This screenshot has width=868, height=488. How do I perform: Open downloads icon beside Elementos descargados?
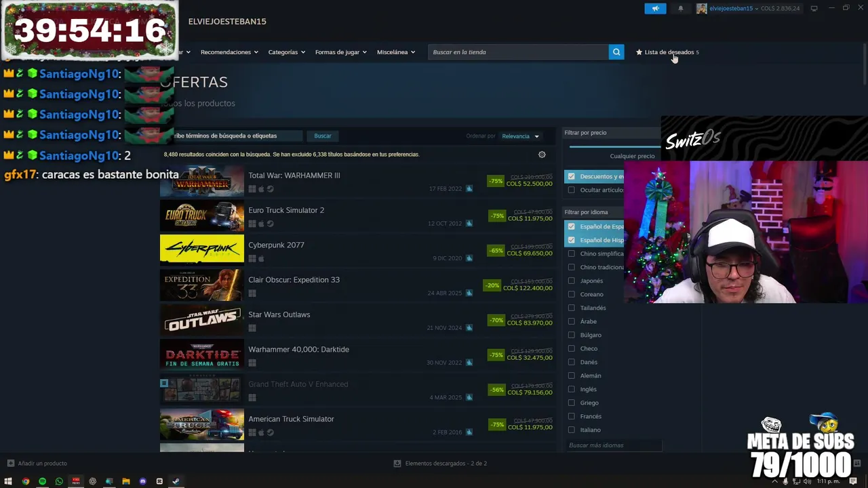(x=397, y=464)
